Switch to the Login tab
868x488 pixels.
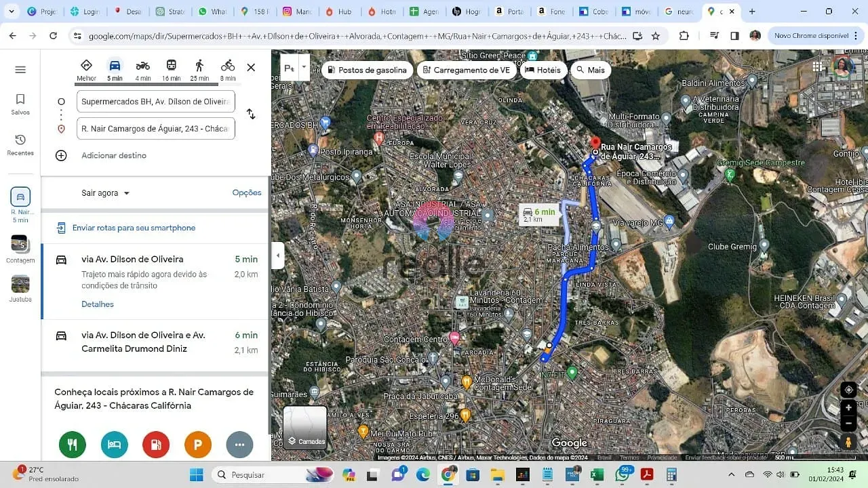tap(84, 12)
